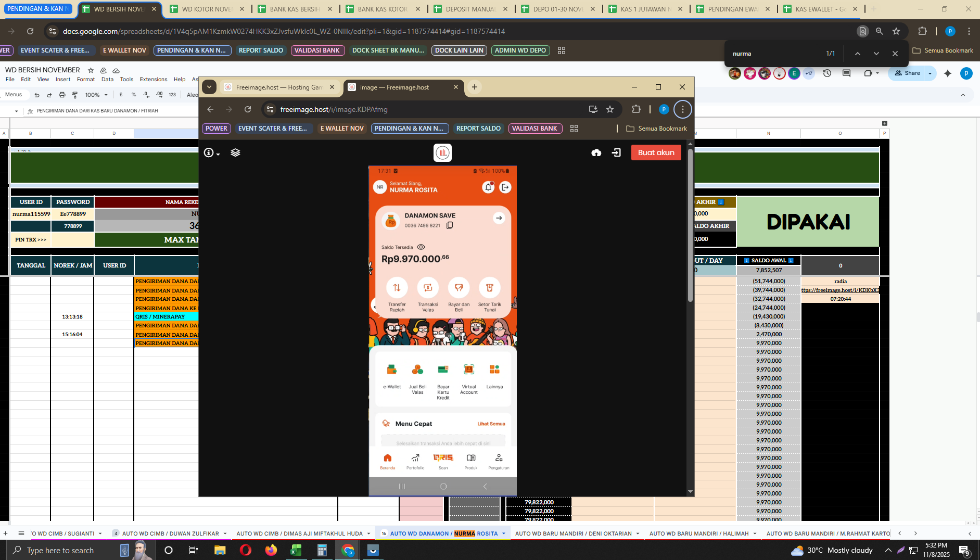Image resolution: width=980 pixels, height=560 pixels.
Task: Open Chrome menu in the Freeimage window
Action: click(683, 109)
